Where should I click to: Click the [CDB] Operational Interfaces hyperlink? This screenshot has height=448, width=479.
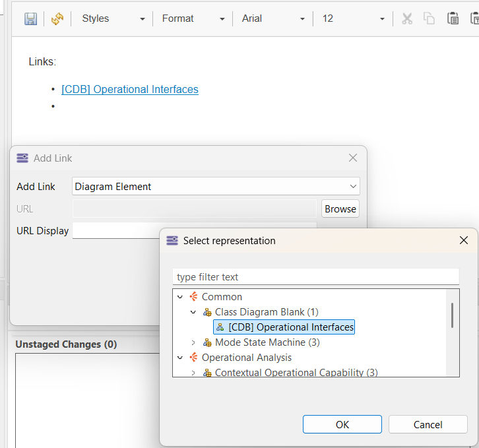point(129,89)
